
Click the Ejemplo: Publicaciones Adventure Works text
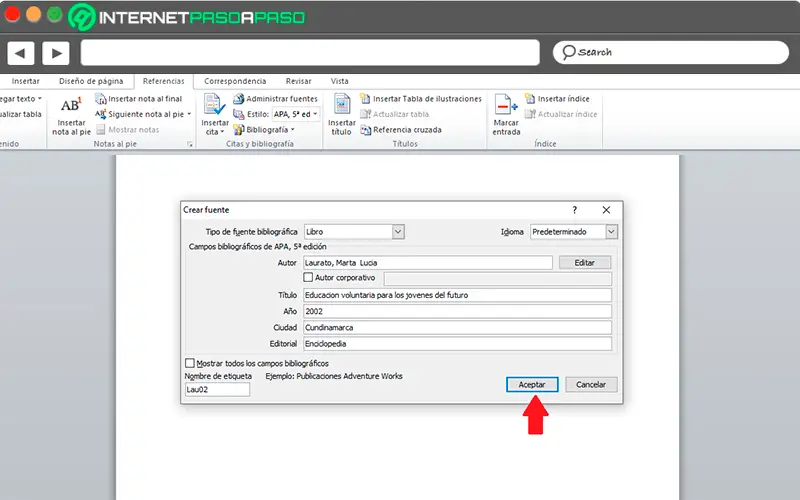click(334, 376)
